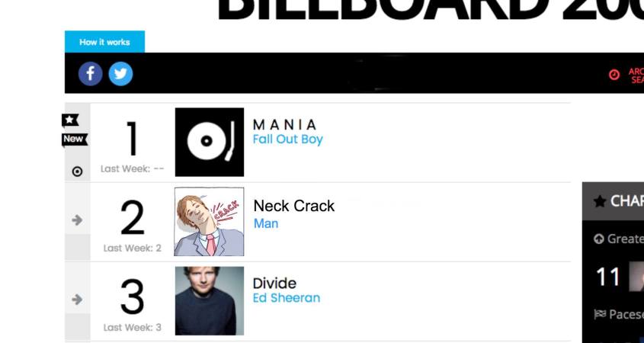Screen dimensions: 644x343
Task: Select the Divide album title
Action: click(274, 284)
